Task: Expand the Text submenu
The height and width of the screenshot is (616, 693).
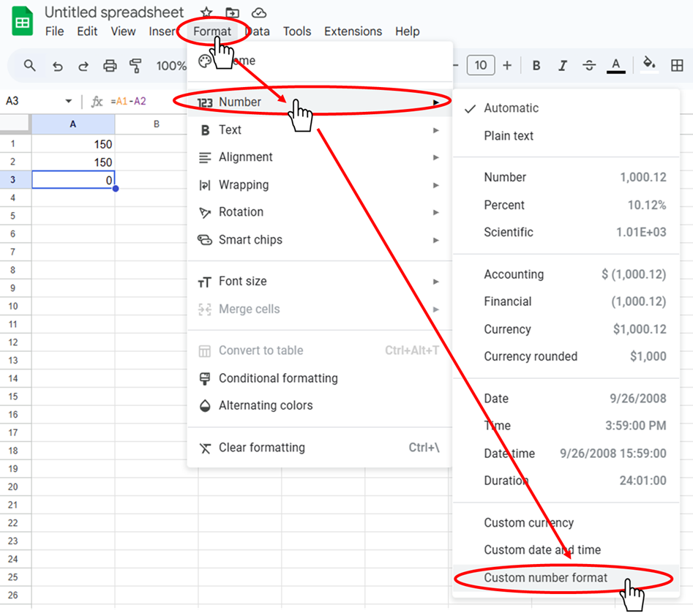Action: [x=320, y=130]
